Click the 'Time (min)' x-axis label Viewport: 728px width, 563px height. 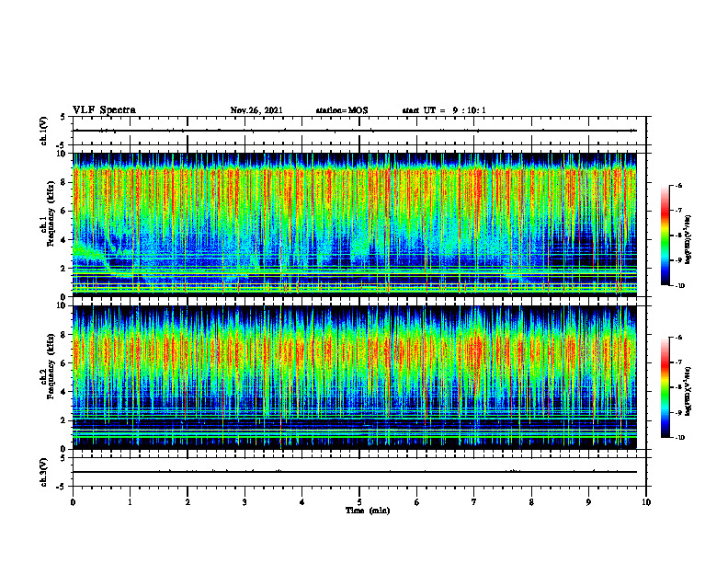368,511
